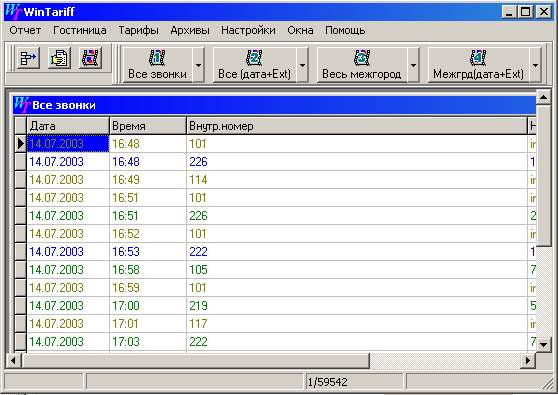Expand dropdown arrow next to 'Все (дата+Ext)'
This screenshot has height=395, width=558.
[x=302, y=65]
